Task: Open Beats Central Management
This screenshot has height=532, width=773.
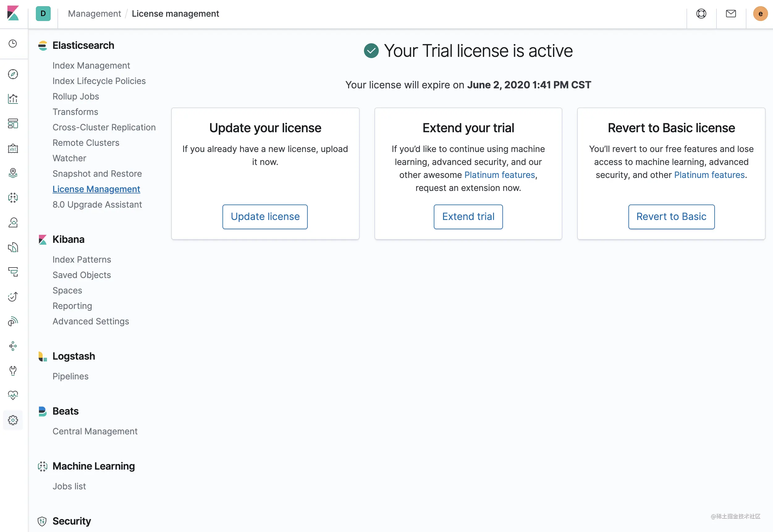Action: [x=95, y=431]
